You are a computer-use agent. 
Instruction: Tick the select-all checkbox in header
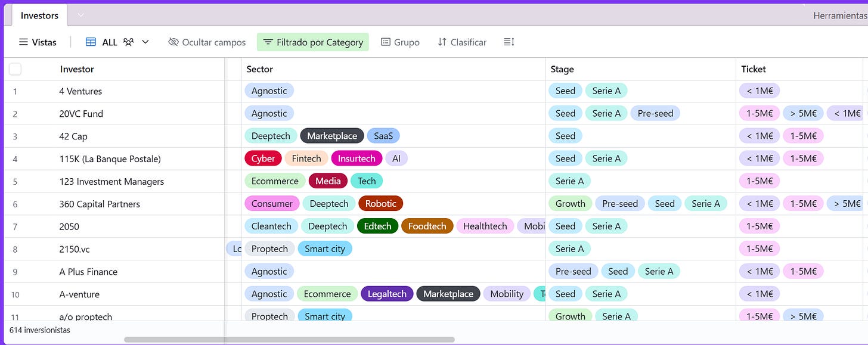15,69
